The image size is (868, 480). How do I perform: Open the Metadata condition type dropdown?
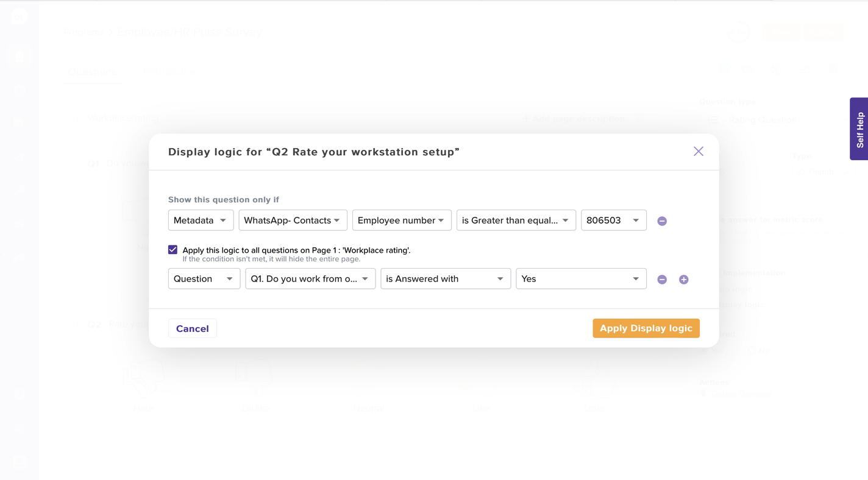pos(201,221)
